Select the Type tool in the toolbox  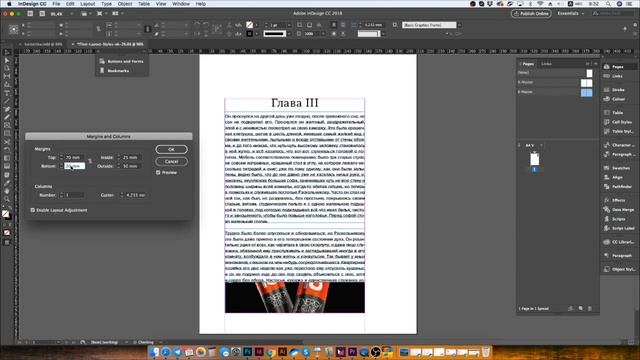pyautogui.click(x=7, y=93)
